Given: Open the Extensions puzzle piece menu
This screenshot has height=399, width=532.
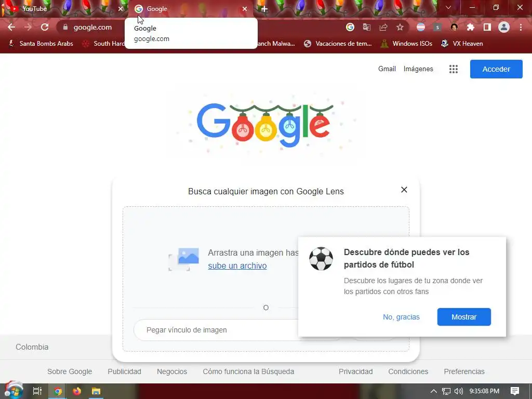Looking at the screenshot, I should (x=471, y=27).
